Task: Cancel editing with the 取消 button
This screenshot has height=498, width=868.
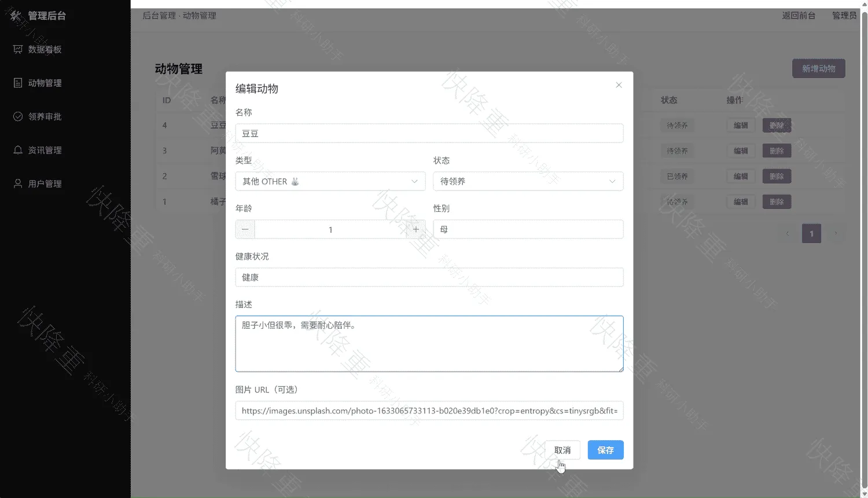Action: [x=562, y=450]
